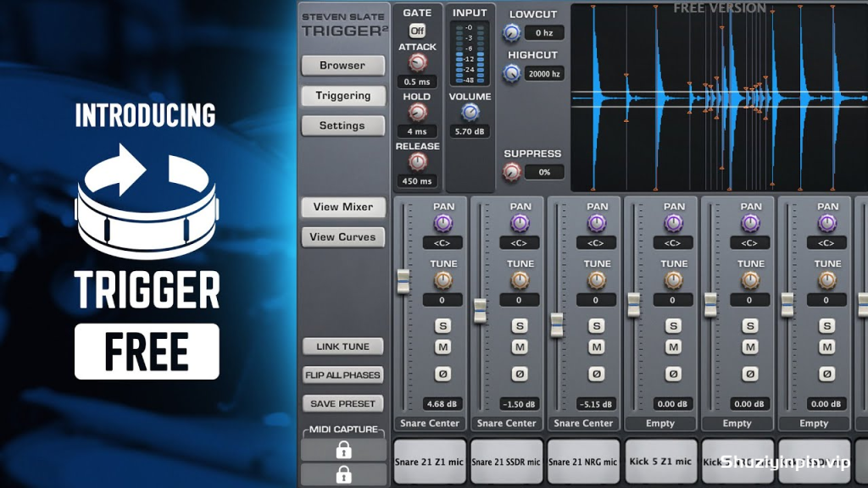Switch to the Triggering page

343,96
